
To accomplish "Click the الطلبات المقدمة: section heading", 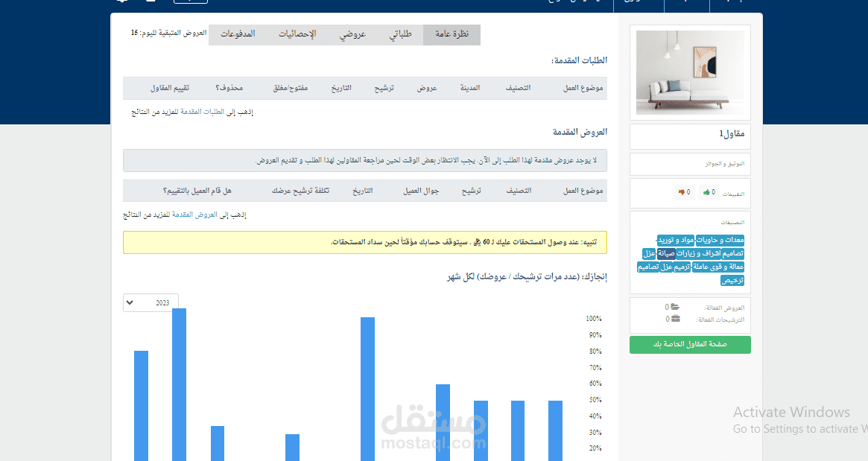I will 579,60.
